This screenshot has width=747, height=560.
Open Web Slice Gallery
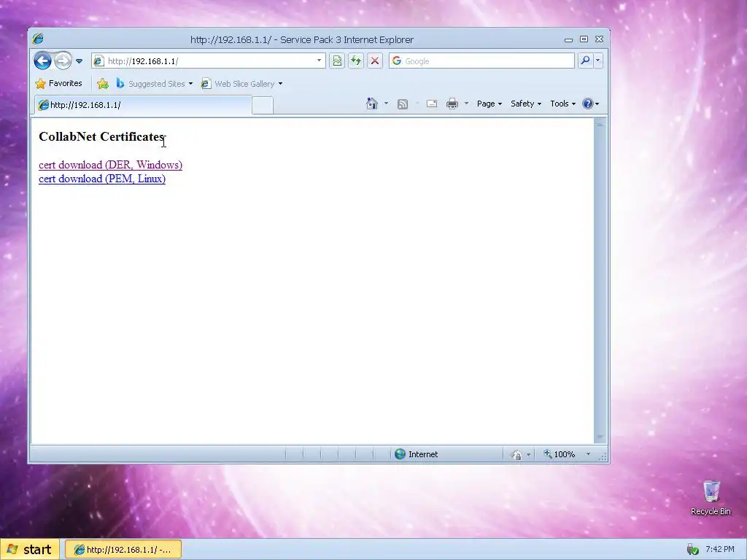pyautogui.click(x=241, y=84)
